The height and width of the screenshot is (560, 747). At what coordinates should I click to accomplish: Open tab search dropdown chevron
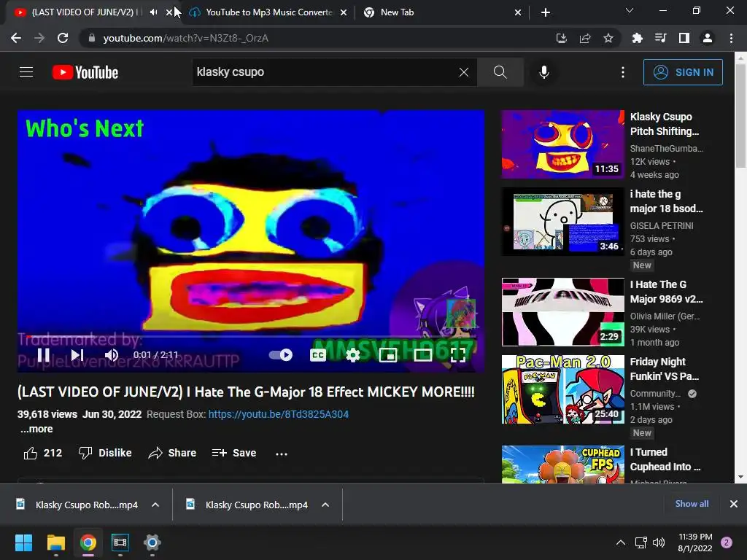pyautogui.click(x=630, y=10)
